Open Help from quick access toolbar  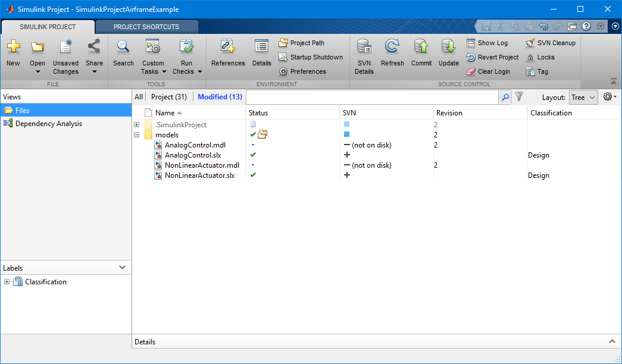coord(586,27)
